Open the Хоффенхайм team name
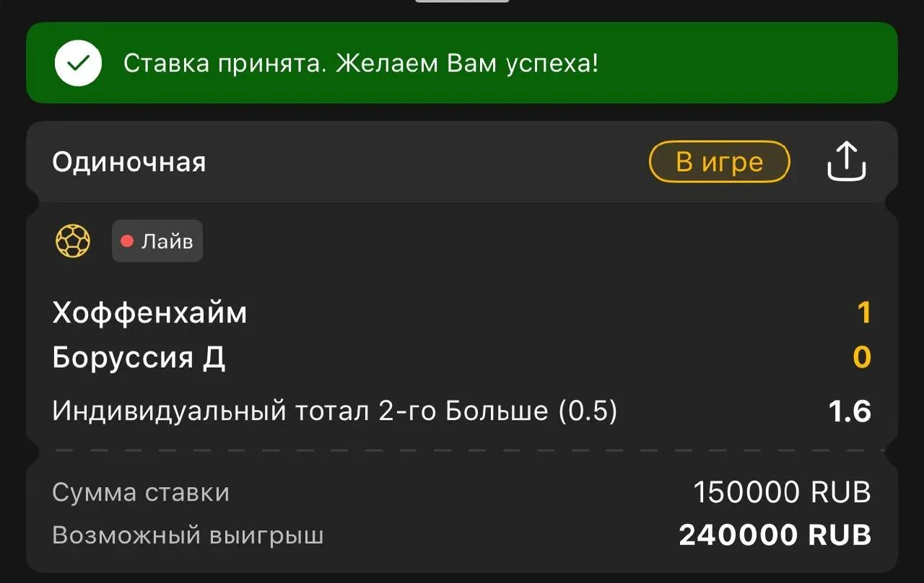The height and width of the screenshot is (583, 924). click(x=149, y=313)
